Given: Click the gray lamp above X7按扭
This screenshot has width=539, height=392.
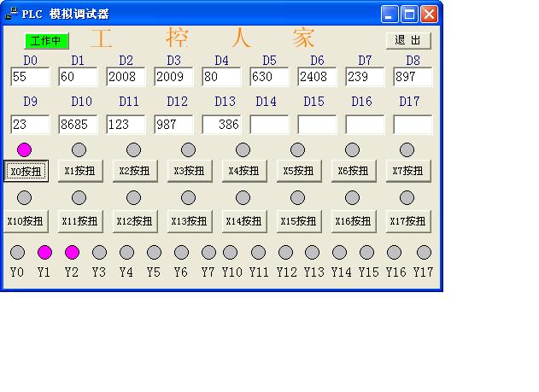Looking at the screenshot, I should tap(407, 150).
